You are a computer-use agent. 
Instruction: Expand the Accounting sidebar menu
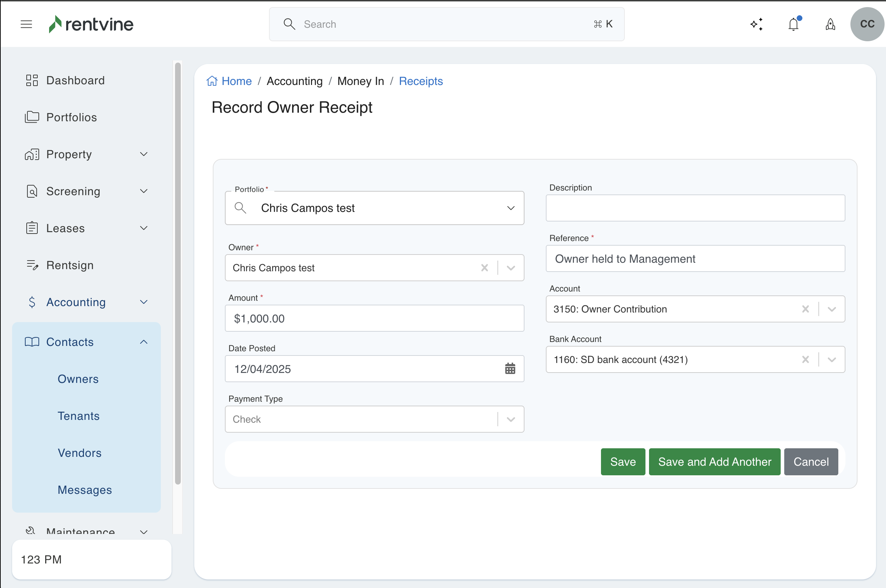pos(144,302)
